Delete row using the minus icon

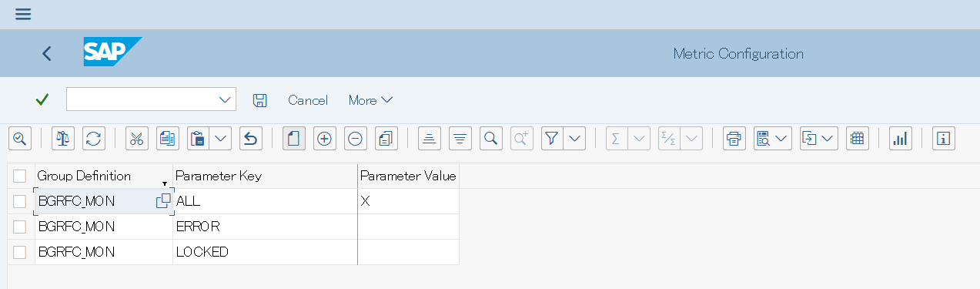pyautogui.click(x=355, y=139)
